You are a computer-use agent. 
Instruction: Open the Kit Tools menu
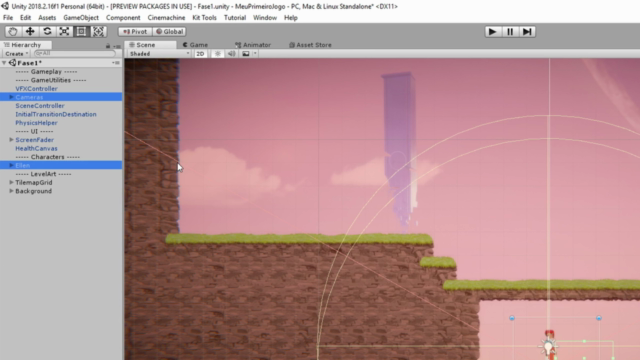tap(204, 18)
